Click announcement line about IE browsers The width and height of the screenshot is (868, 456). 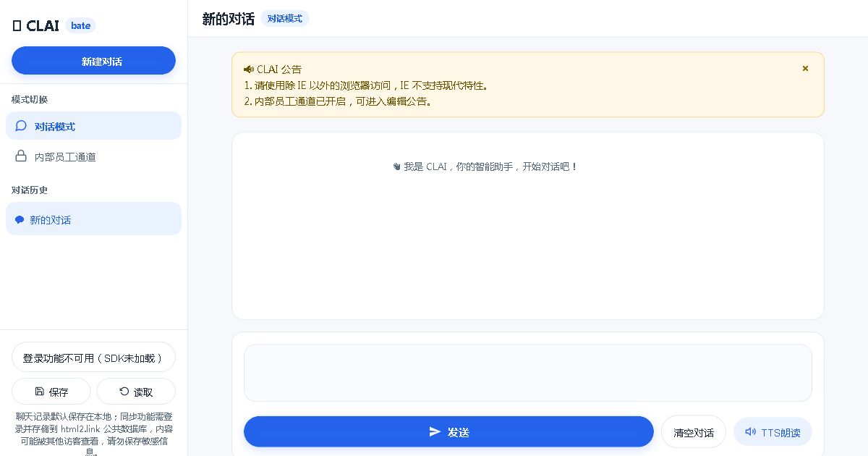pos(367,85)
